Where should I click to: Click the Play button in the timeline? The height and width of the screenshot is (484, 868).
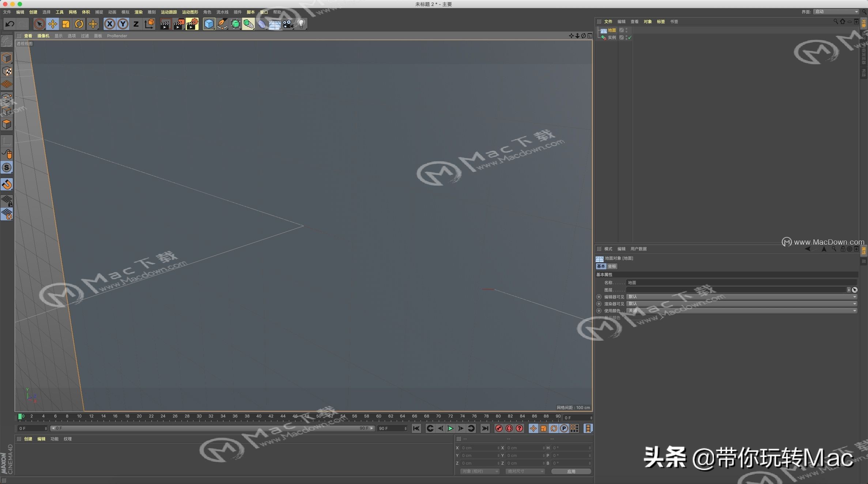[450, 428]
